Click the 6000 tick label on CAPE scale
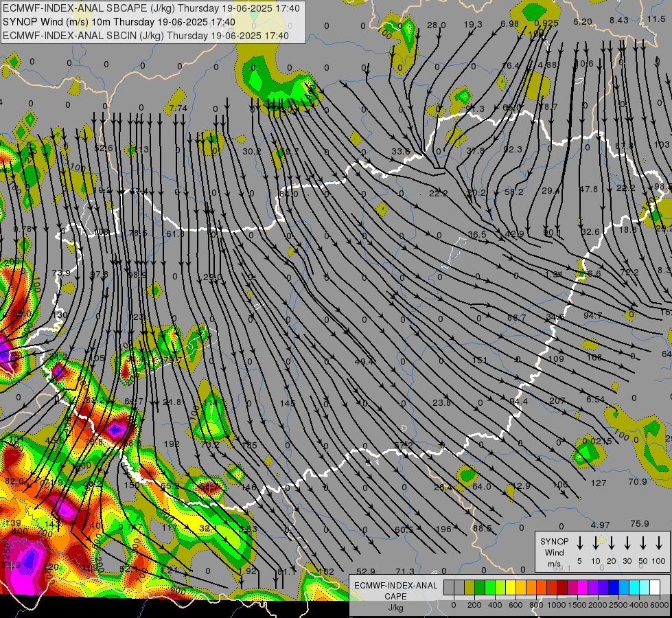Image resolution: width=672 pixels, height=618 pixels. pos(660,605)
